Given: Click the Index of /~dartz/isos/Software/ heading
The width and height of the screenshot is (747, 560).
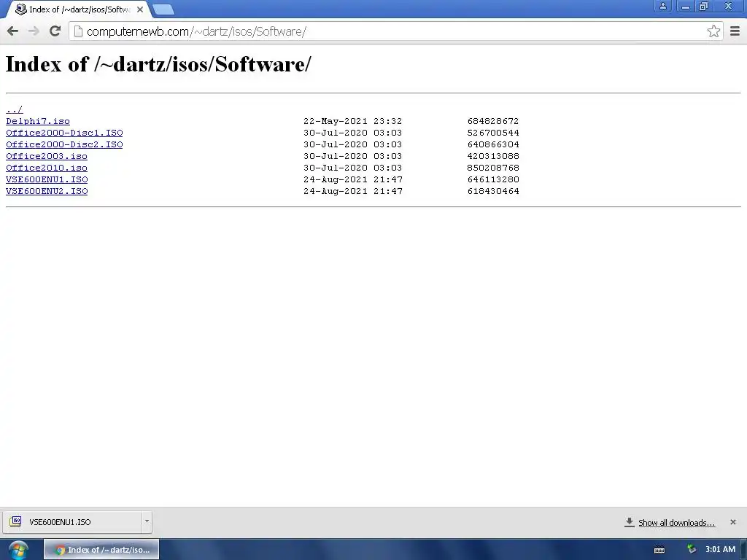Looking at the screenshot, I should (x=158, y=64).
